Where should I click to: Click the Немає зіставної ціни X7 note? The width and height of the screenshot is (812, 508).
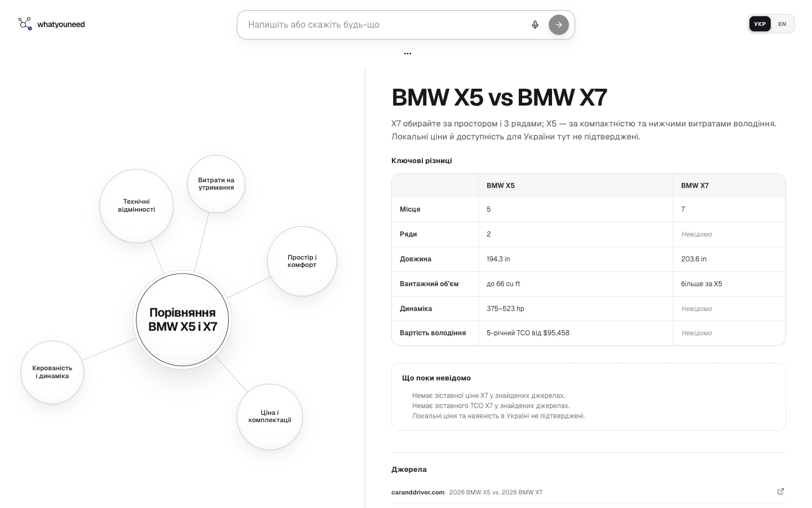(488, 396)
